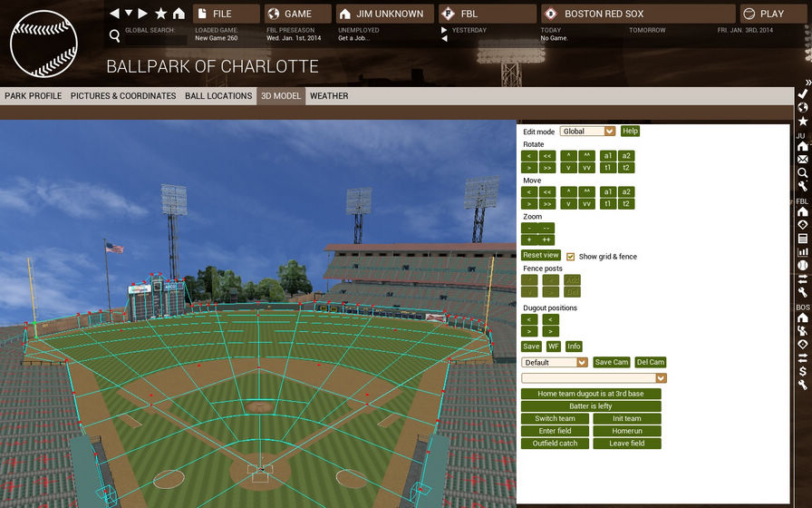Click the dollar sign icon in sidebar
The image size is (812, 508).
pos(803,371)
